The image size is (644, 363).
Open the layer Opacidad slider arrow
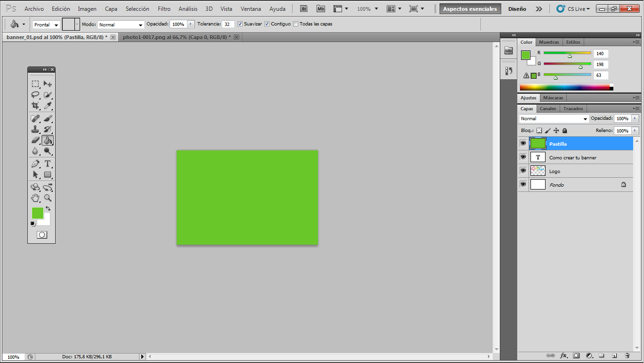click(635, 118)
